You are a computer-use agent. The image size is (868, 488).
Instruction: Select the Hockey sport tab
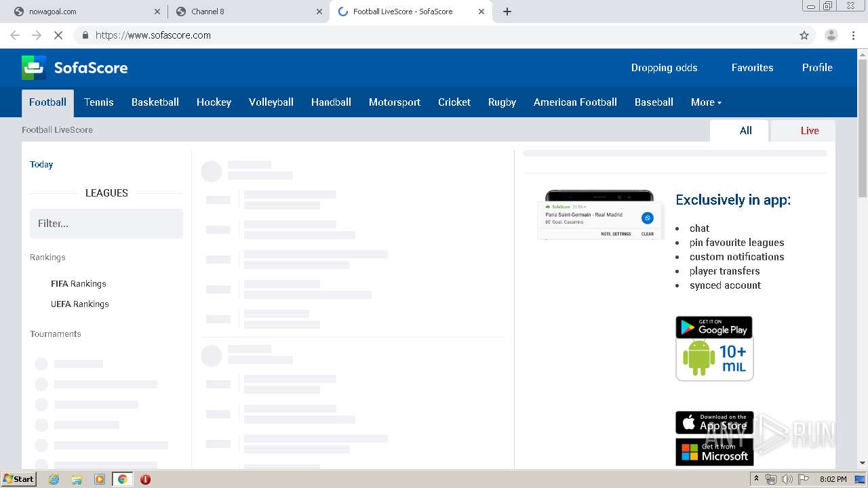(214, 102)
